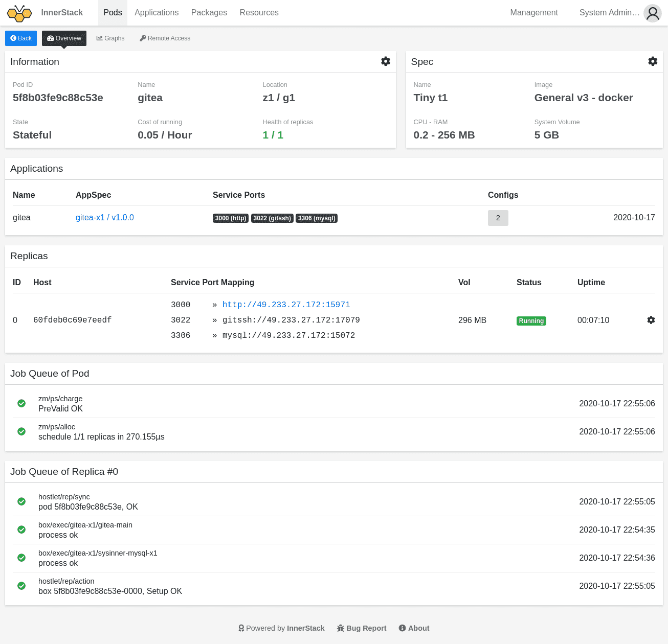Click the InnerStack brand name
Image resolution: width=668 pixels, height=644 pixels.
click(62, 13)
